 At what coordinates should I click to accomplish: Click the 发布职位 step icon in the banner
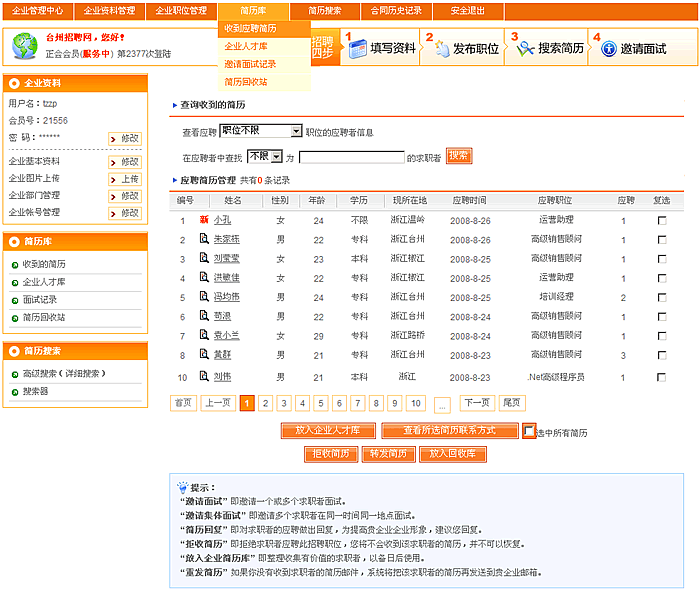[x=441, y=47]
